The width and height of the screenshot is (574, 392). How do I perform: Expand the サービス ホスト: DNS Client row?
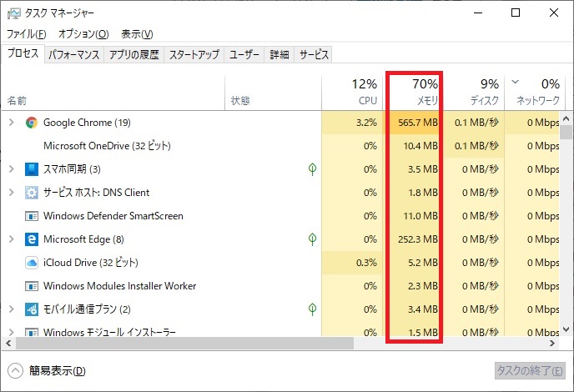12,193
